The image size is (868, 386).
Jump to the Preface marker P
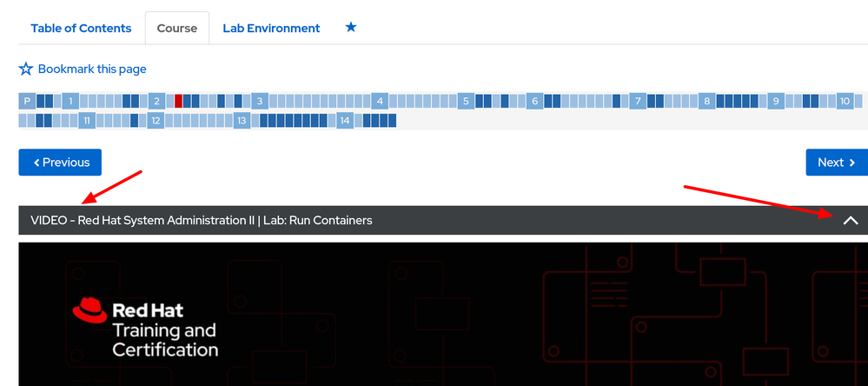point(27,101)
